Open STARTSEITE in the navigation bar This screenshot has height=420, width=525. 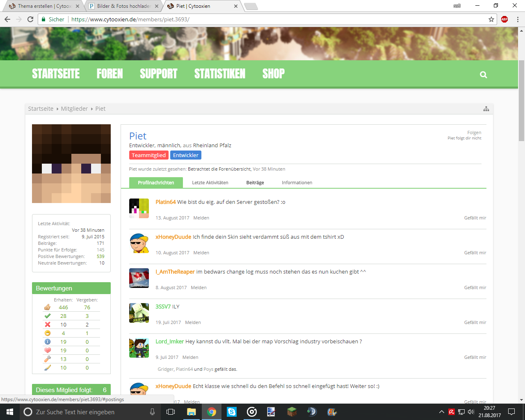click(56, 74)
